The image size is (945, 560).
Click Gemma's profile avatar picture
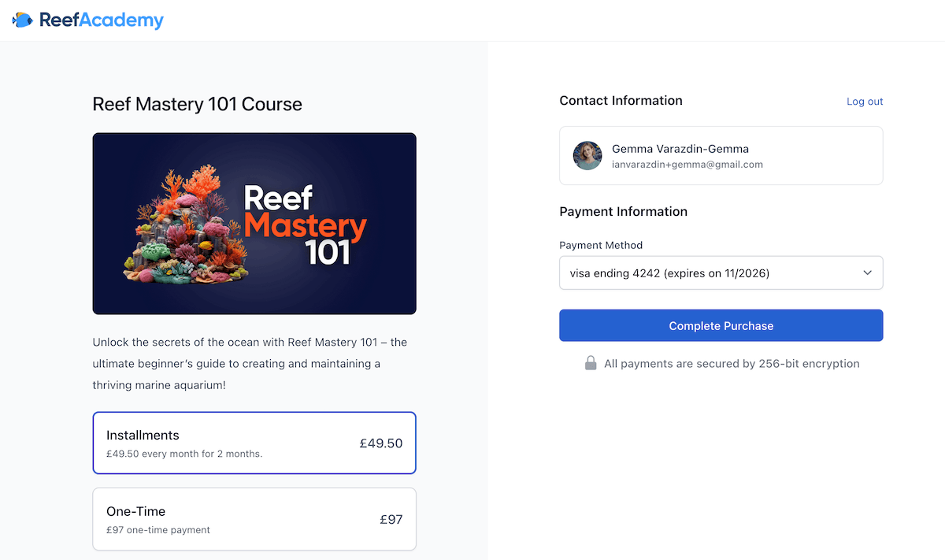pyautogui.click(x=587, y=156)
